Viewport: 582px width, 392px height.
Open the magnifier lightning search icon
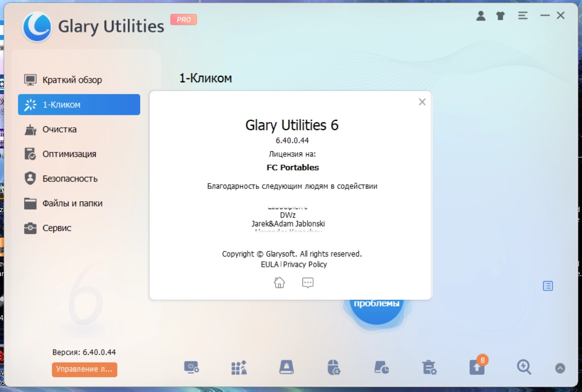524,367
